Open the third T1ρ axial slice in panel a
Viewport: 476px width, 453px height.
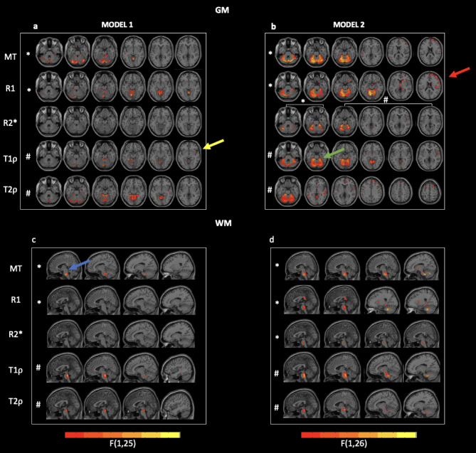(x=105, y=156)
